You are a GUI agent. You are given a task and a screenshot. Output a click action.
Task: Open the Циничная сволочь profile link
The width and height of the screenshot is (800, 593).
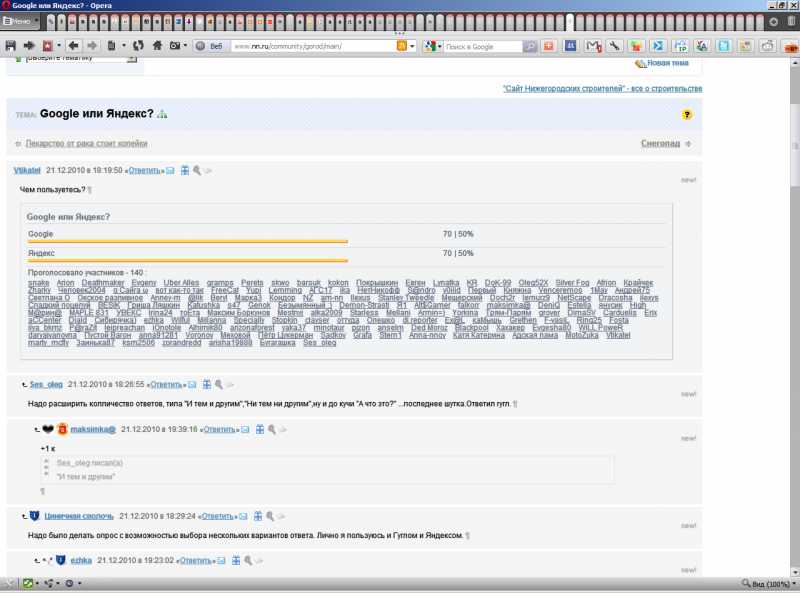click(x=79, y=516)
